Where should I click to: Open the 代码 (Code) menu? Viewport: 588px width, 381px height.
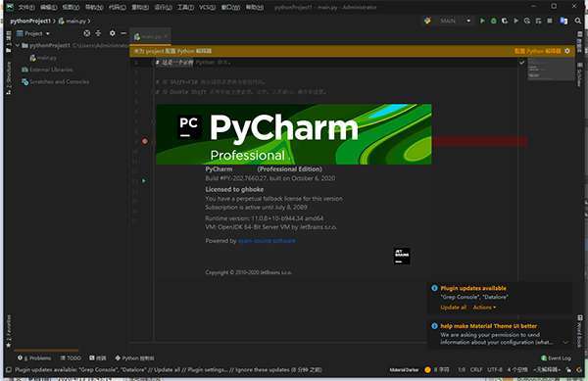pos(117,7)
